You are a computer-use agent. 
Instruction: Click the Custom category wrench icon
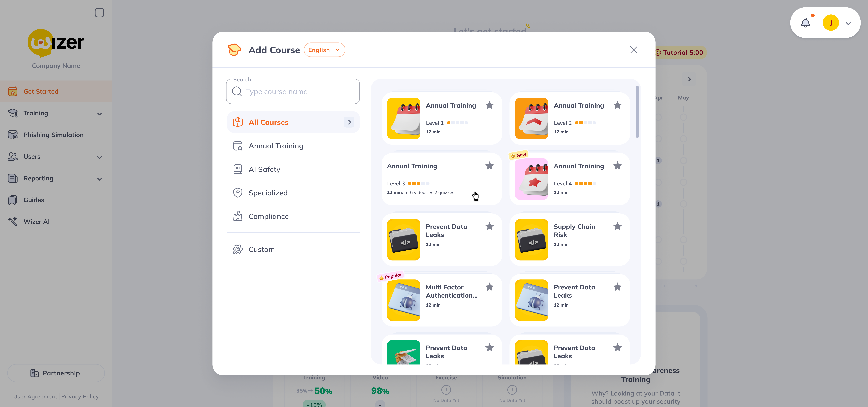pyautogui.click(x=238, y=249)
